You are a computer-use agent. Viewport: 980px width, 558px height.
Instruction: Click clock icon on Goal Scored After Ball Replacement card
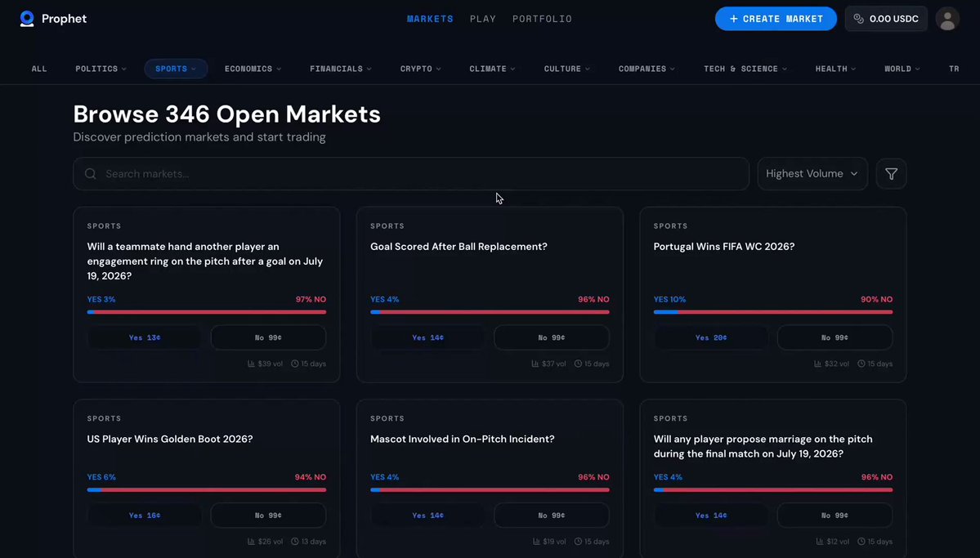click(x=578, y=364)
